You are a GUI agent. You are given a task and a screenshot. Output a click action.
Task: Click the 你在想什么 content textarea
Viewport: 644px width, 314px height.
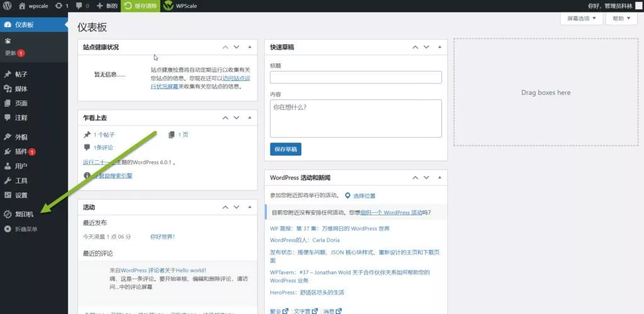[x=356, y=119]
